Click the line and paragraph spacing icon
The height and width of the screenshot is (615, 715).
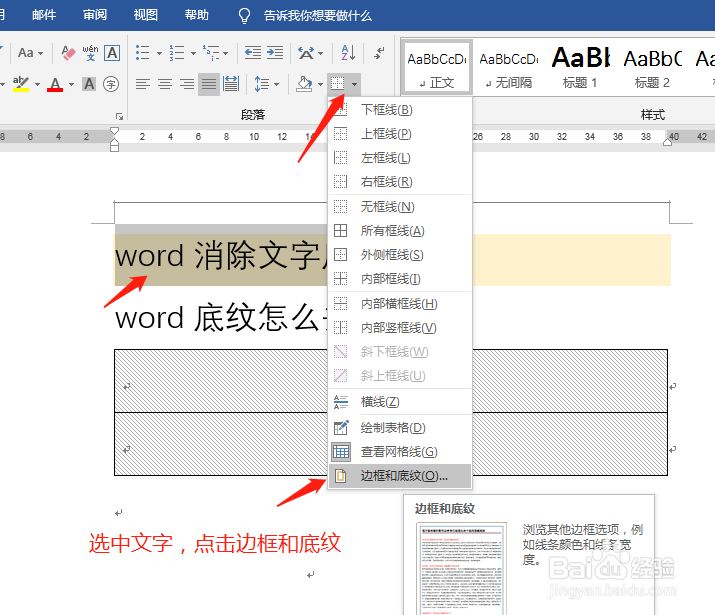[261, 84]
